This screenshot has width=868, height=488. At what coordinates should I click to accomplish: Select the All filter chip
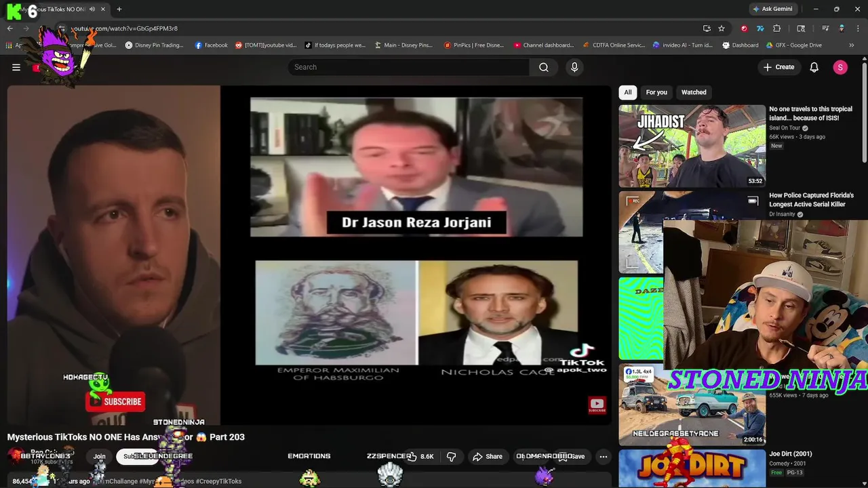click(x=628, y=92)
